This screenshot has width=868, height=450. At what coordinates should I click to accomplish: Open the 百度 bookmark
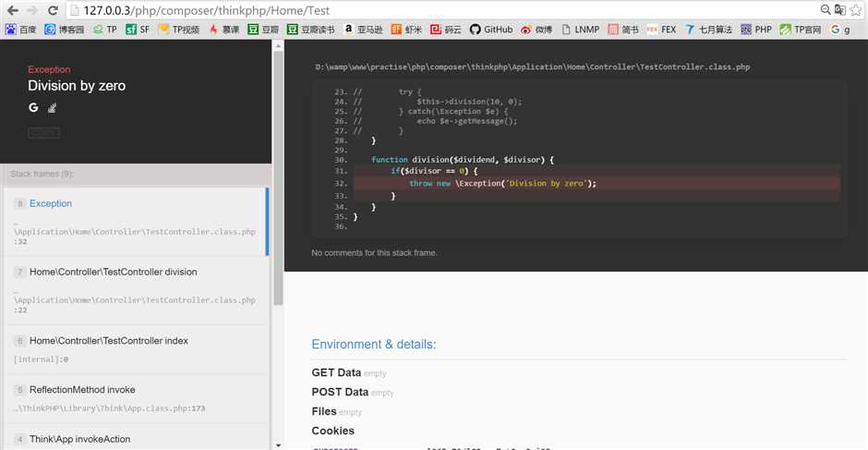coord(20,30)
